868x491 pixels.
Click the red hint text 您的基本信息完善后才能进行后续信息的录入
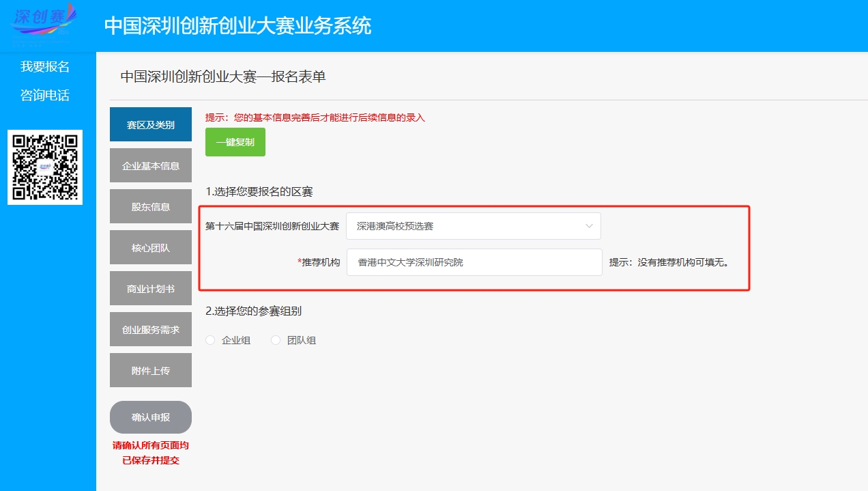330,117
